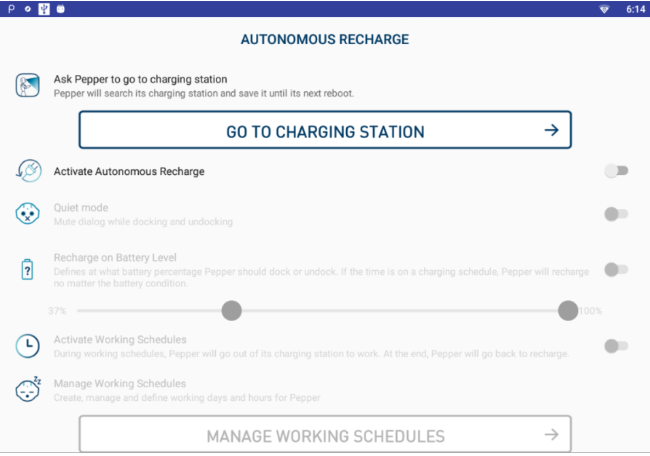Open the Manage Working Schedules button
The width and height of the screenshot is (650, 456).
tap(325, 435)
